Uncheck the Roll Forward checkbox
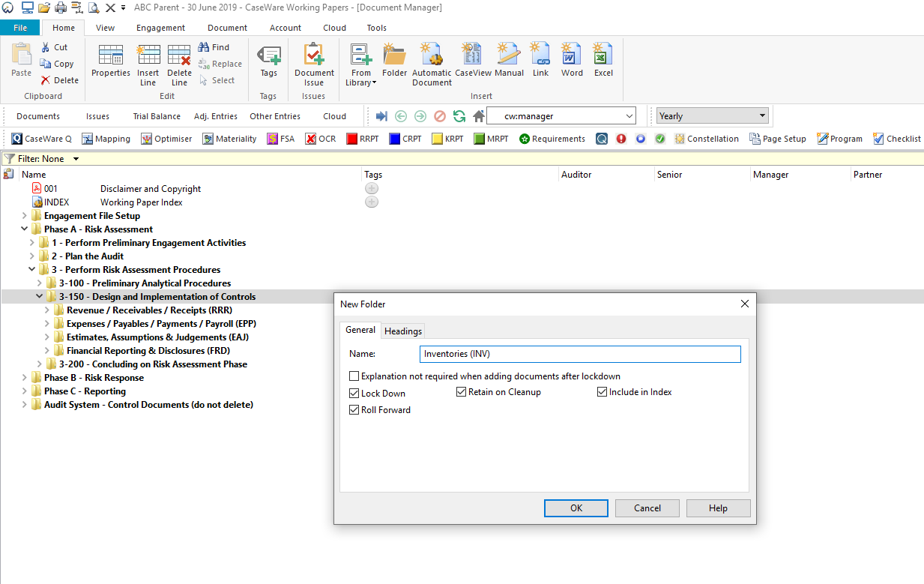This screenshot has height=584, width=924. (x=354, y=410)
